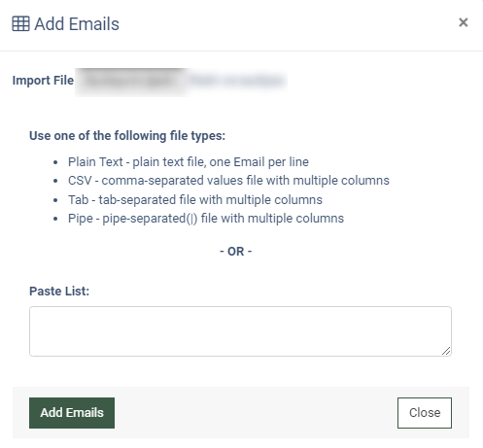Click the CSV comma-separated values list item
This screenshot has height=448, width=483.
click(228, 181)
